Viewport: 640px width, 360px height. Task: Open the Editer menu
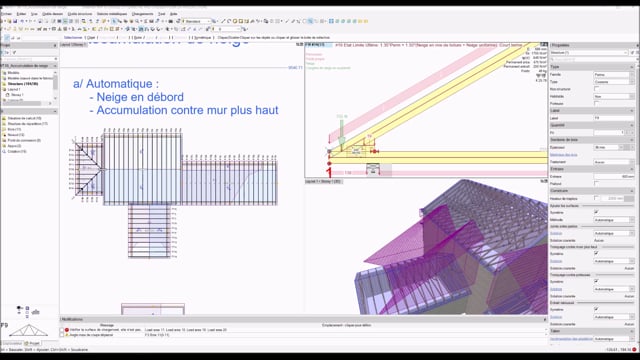[21, 14]
